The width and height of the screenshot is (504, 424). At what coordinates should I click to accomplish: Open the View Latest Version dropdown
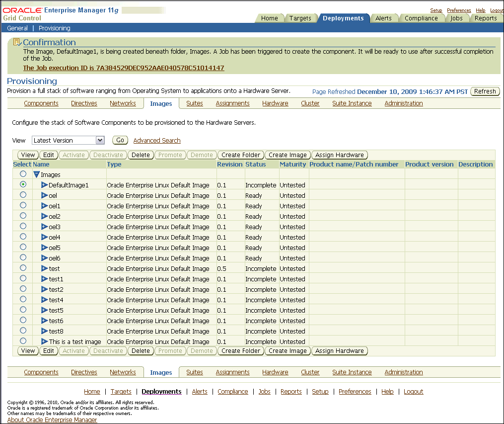[x=68, y=140]
